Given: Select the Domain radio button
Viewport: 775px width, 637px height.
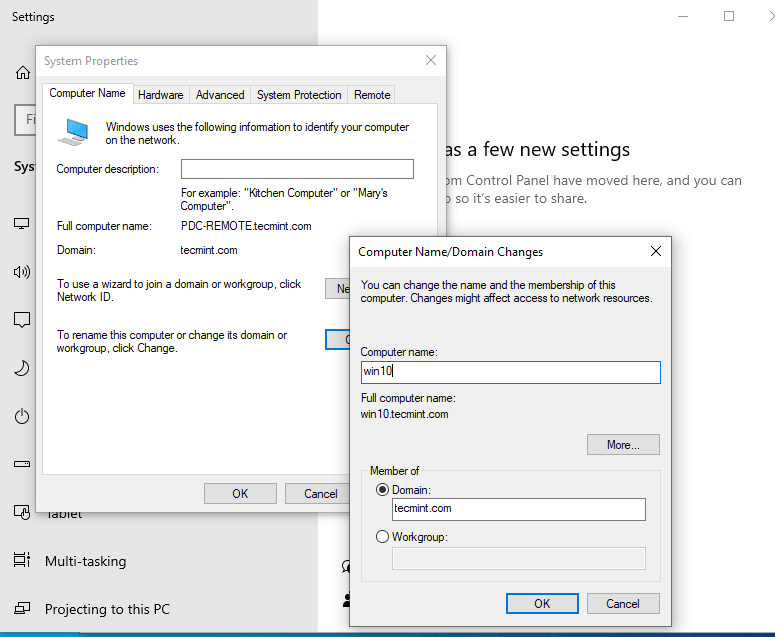Looking at the screenshot, I should (x=382, y=490).
